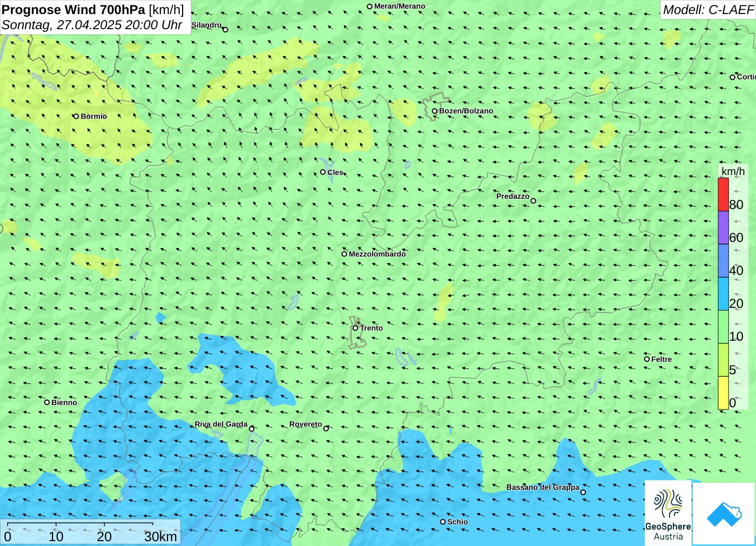Click the 'Modell: C-LAEF' label
756x546 pixels.
pyautogui.click(x=708, y=10)
